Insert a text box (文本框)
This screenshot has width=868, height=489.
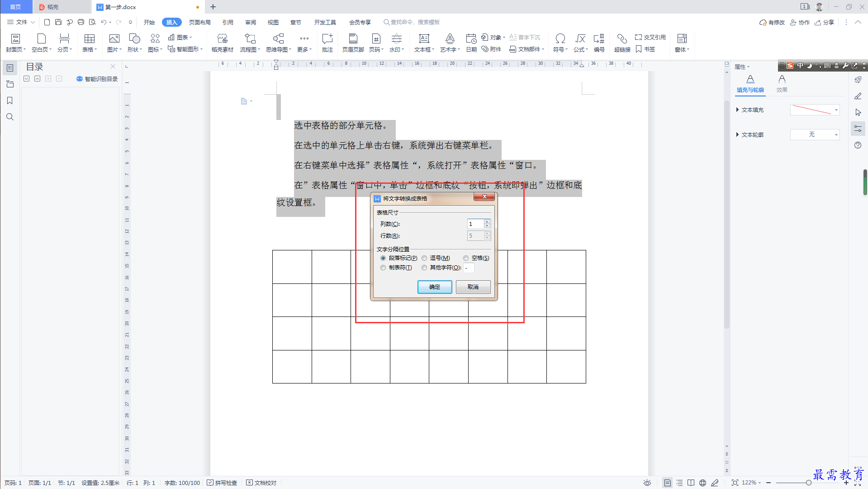(x=424, y=43)
